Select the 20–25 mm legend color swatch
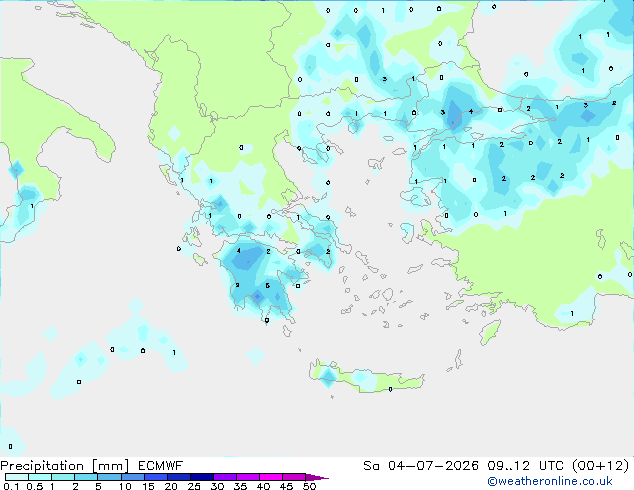This screenshot has height=490, width=634. click(179, 477)
